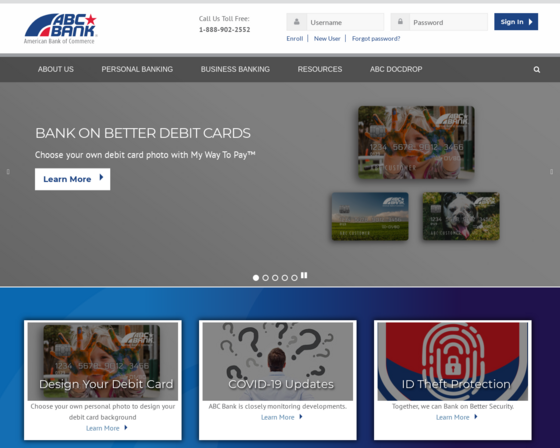This screenshot has width=560, height=448.
Task: Click the ABC Bank logo
Action: click(60, 29)
